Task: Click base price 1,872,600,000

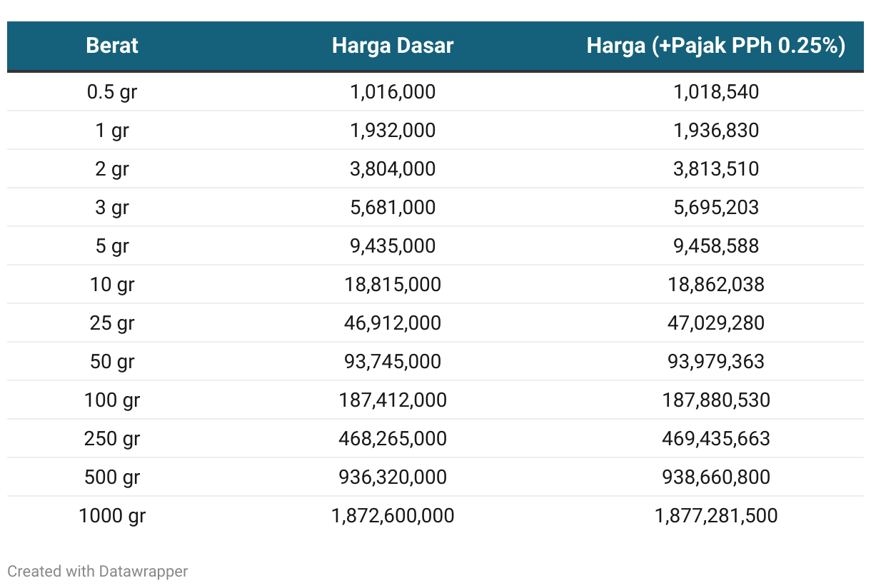Action: click(x=393, y=516)
